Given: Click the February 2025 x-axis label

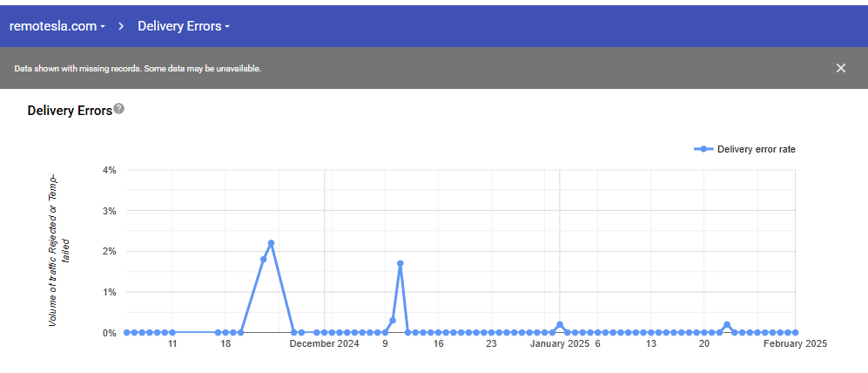Looking at the screenshot, I should (794, 344).
